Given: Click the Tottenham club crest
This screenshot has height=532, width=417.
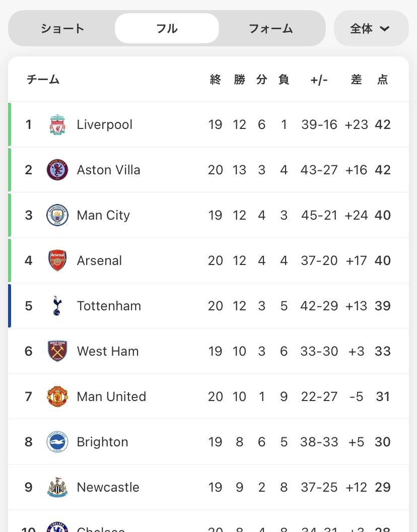Looking at the screenshot, I should (57, 306).
